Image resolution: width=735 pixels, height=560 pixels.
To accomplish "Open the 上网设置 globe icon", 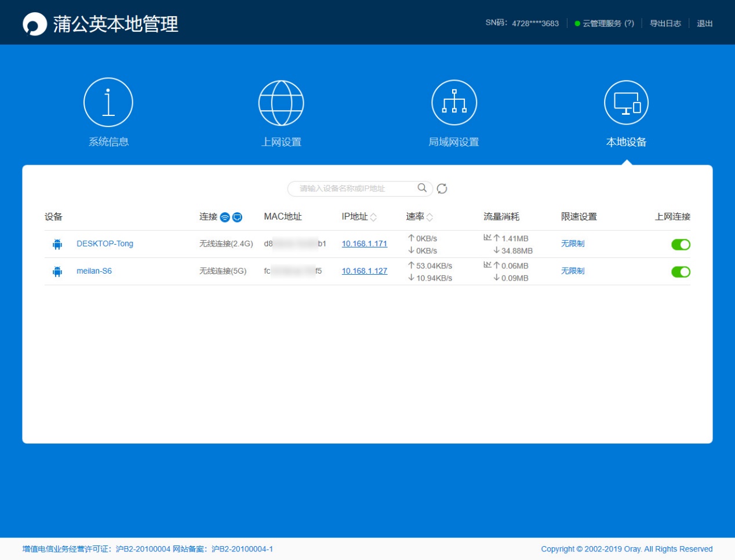I will (x=281, y=102).
